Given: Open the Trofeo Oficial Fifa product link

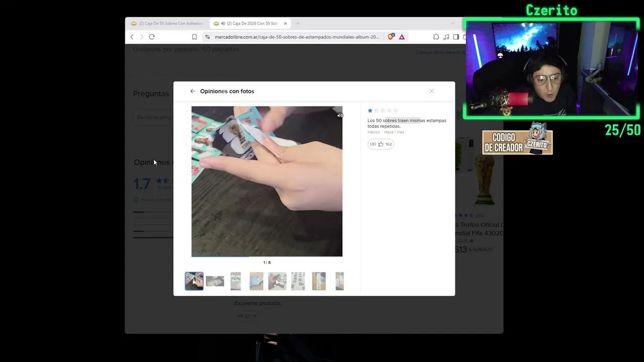Looking at the screenshot, I should (478, 229).
